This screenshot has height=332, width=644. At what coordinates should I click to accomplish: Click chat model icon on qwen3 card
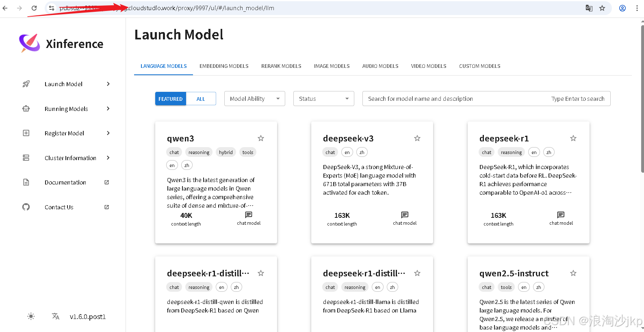click(x=249, y=215)
